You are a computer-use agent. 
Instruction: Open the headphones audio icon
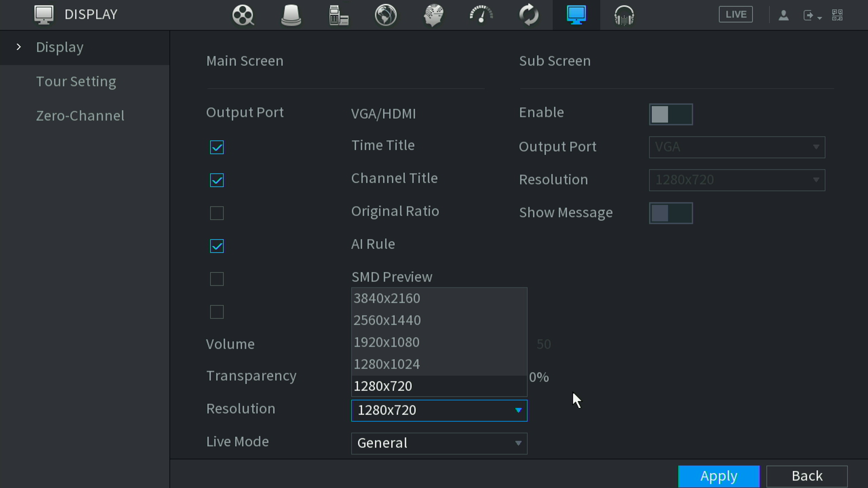[x=624, y=15]
